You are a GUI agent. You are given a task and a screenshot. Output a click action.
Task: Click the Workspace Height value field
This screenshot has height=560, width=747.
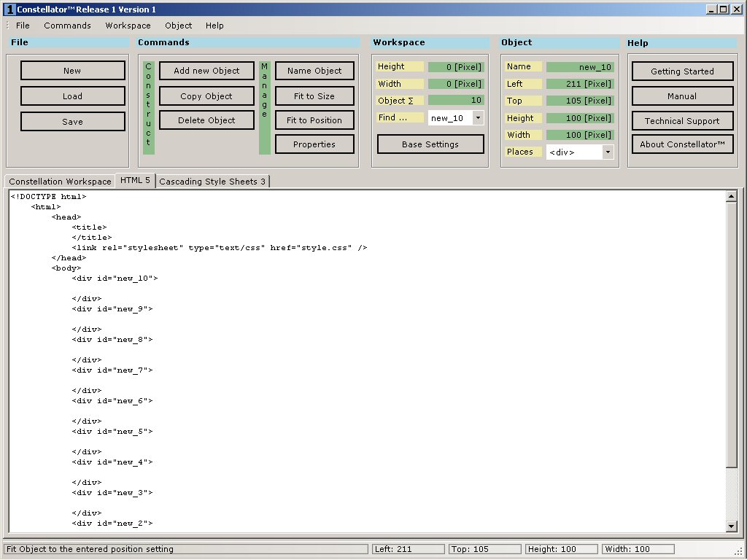[x=456, y=67]
